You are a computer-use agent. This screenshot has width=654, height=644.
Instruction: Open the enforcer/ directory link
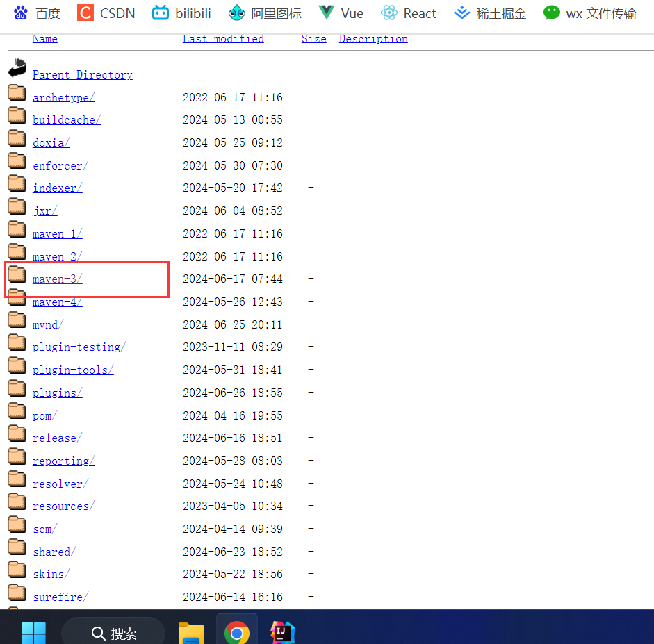click(60, 165)
